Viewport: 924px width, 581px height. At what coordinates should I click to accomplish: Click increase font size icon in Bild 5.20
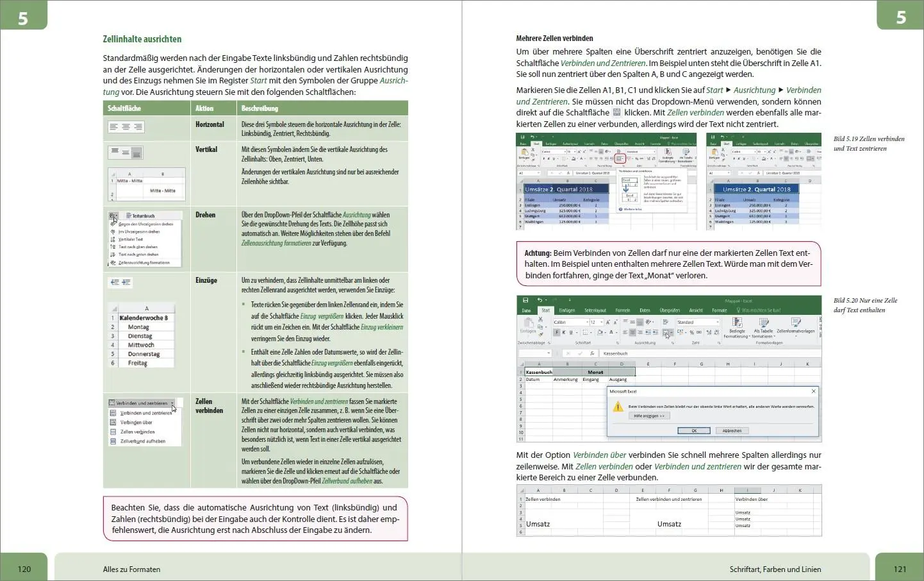click(608, 322)
